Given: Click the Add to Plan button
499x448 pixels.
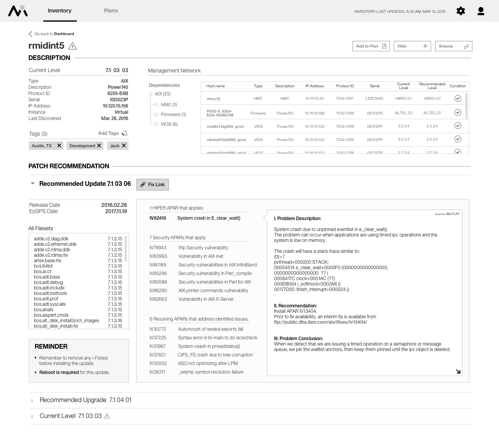Looking at the screenshot, I should point(371,46).
